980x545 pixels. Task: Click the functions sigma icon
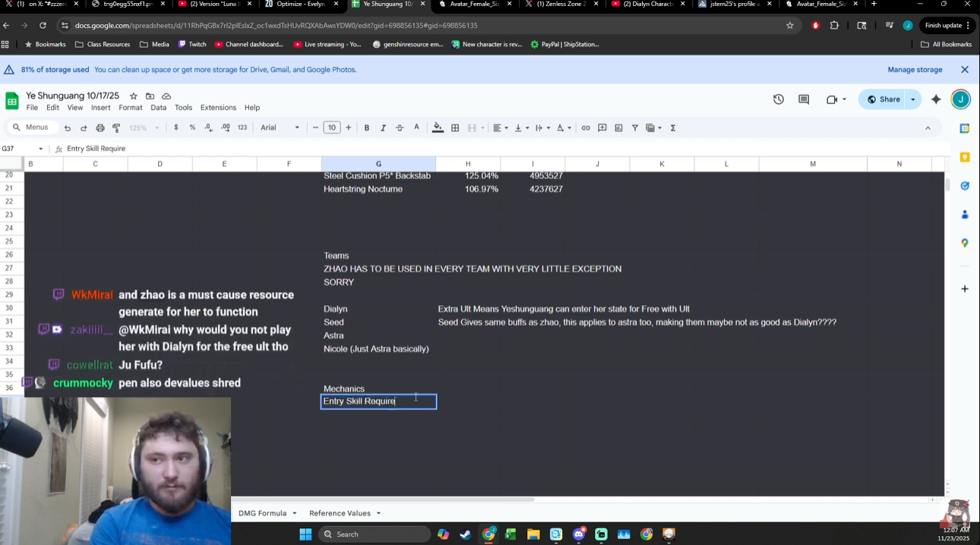point(673,128)
